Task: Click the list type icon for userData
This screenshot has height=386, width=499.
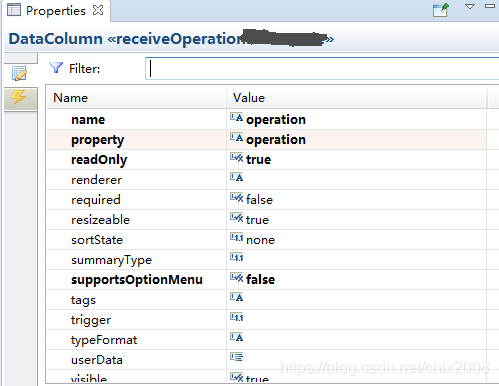Action: [236, 357]
